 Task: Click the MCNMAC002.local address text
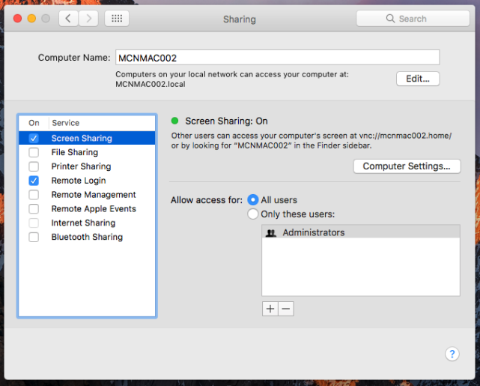150,84
